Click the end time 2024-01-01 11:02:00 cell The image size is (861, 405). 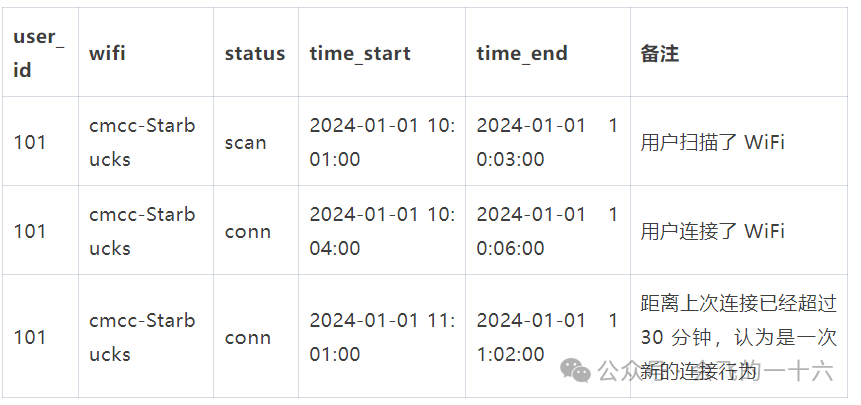pyautogui.click(x=546, y=337)
